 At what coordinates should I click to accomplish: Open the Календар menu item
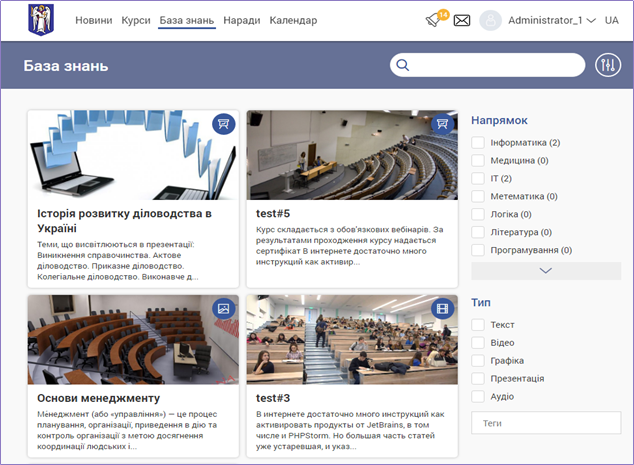point(293,20)
